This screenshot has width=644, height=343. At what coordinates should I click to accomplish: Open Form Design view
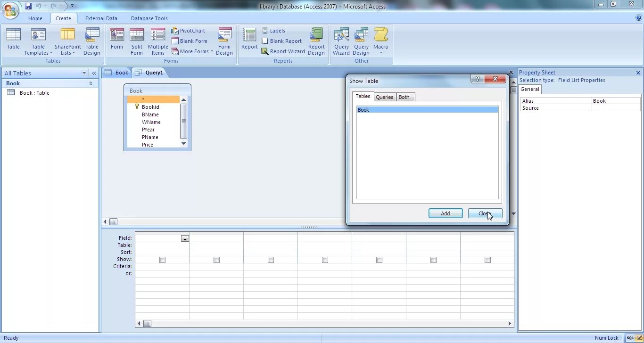click(224, 41)
